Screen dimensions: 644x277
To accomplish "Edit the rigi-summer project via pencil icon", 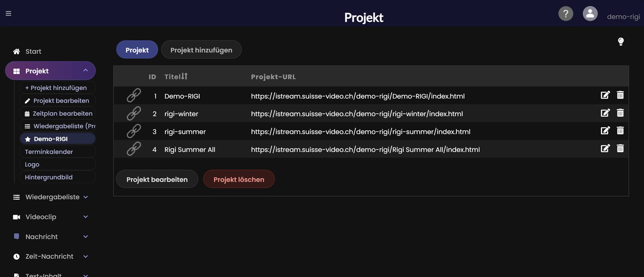I will (x=605, y=130).
